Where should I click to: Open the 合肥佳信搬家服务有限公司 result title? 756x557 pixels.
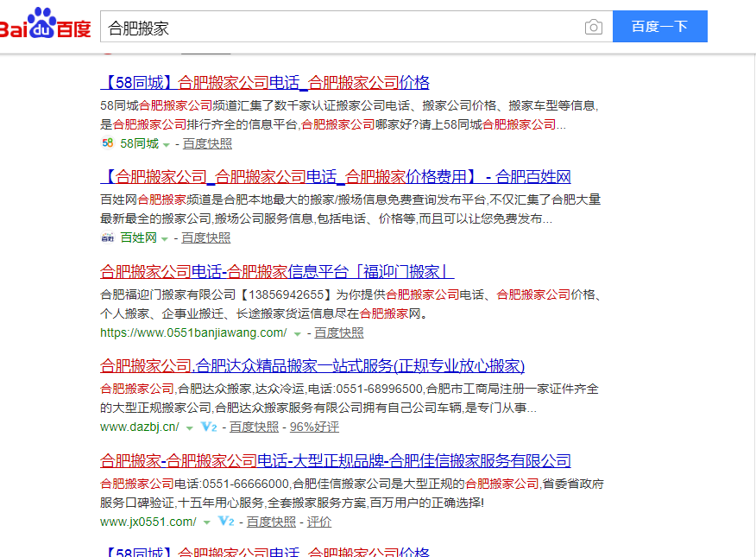coord(336,460)
